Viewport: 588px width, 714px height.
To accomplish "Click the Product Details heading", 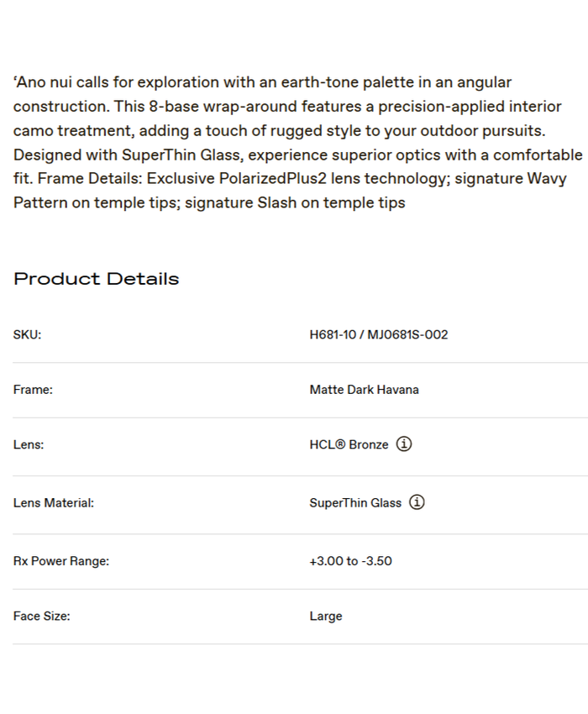I will [x=96, y=279].
